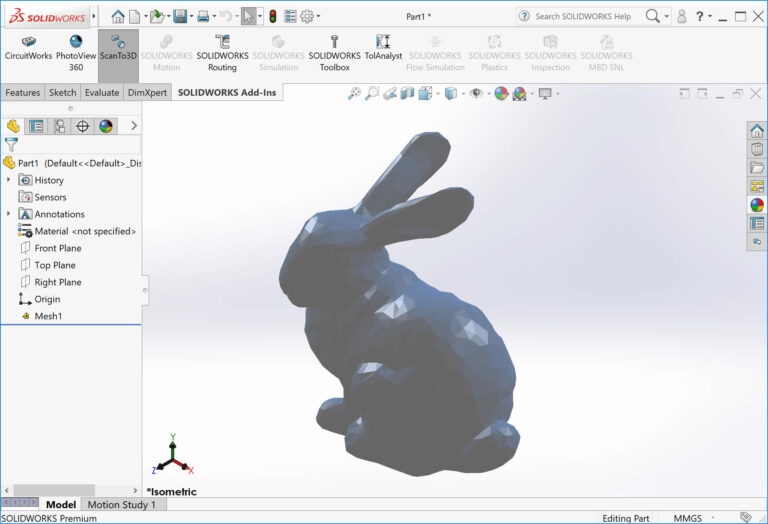Screen dimensions: 768x524
Task: Toggle the ScanTo3D add-in button
Action: point(118,48)
